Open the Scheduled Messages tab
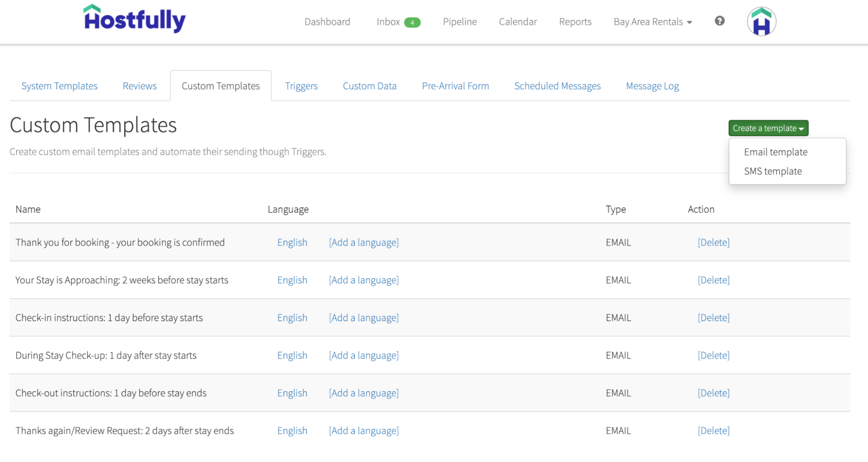The width and height of the screenshot is (868, 462). [x=557, y=86]
